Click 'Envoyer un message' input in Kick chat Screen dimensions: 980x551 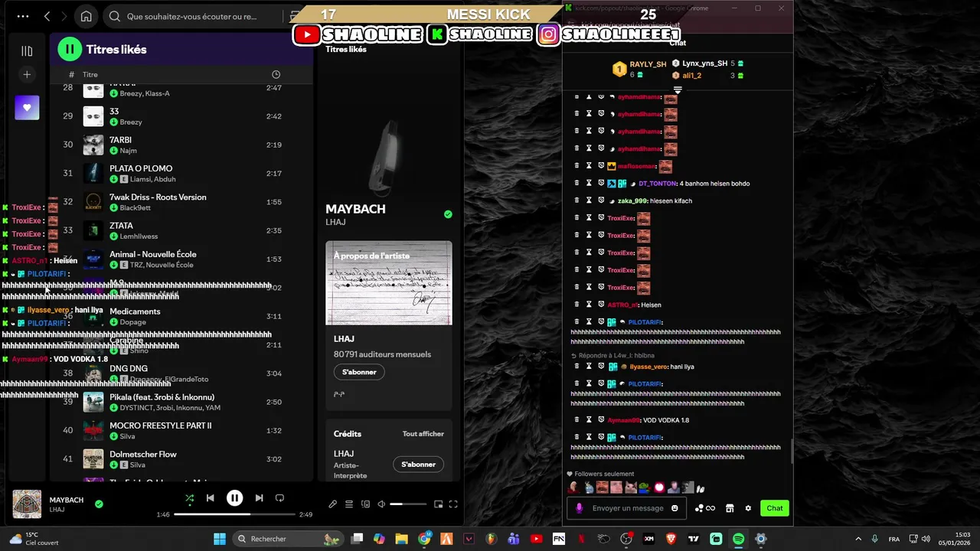click(x=628, y=508)
